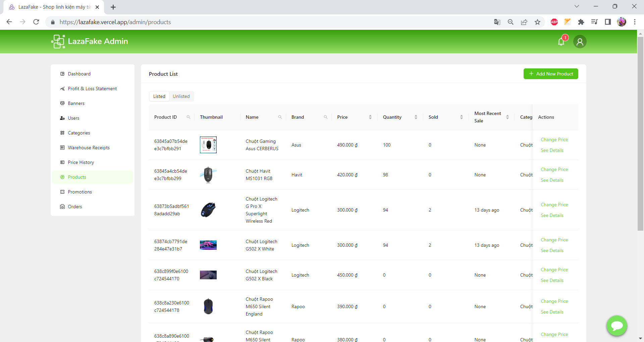Screen dimensions: 644x342
Task: Click the Name column search icon
Action: coord(280,117)
